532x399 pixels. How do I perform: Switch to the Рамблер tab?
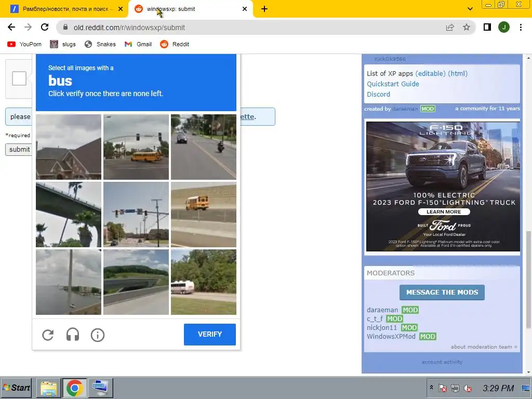click(64, 9)
